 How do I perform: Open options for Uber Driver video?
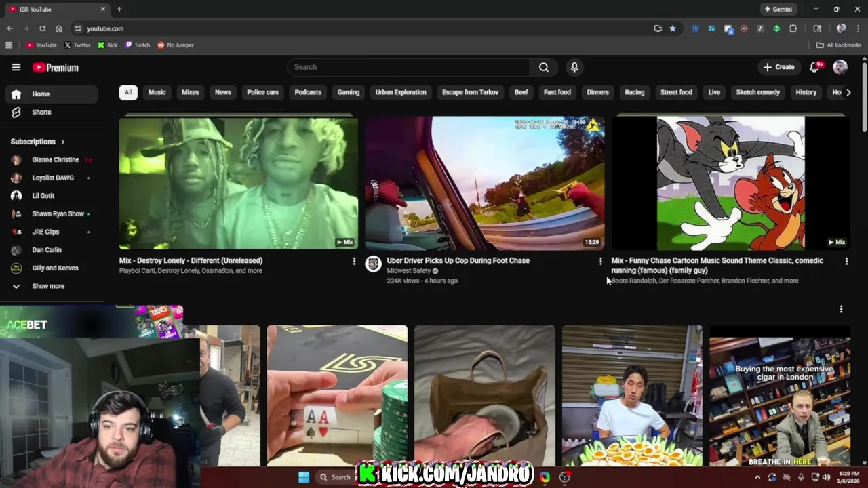tap(600, 261)
